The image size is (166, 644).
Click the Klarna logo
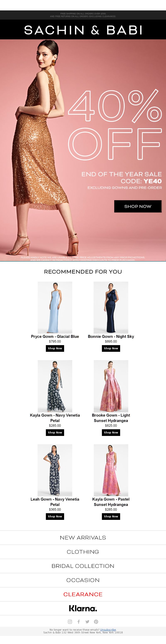[83, 608]
